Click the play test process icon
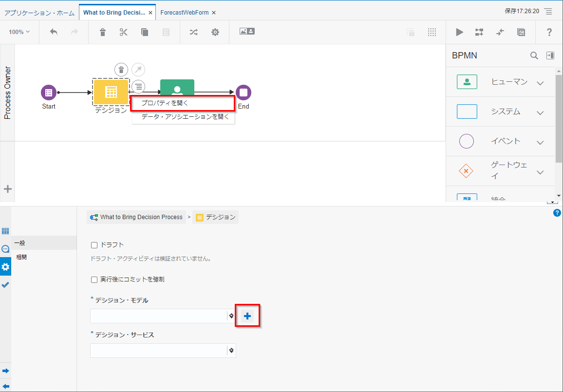The width and height of the screenshot is (563, 392). [x=459, y=32]
